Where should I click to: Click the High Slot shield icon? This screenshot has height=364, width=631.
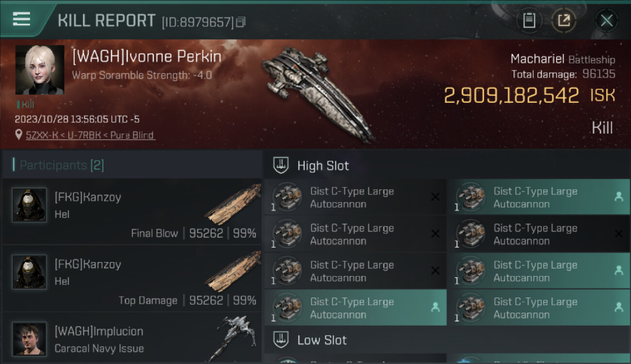pos(281,165)
